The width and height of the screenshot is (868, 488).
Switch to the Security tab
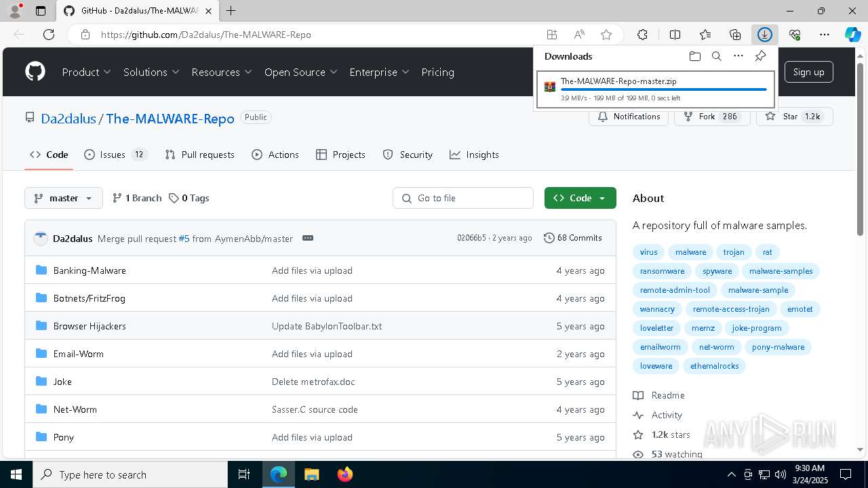[408, 155]
